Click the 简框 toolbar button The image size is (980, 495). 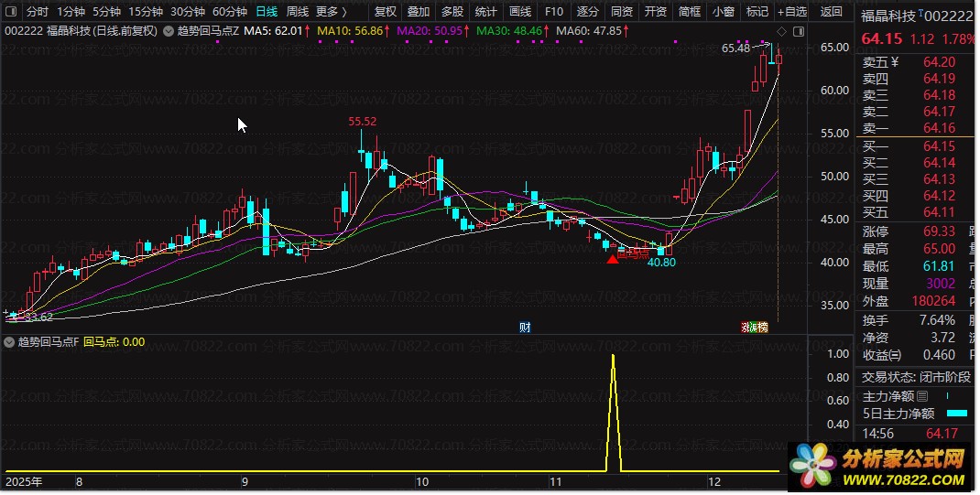coord(689,11)
